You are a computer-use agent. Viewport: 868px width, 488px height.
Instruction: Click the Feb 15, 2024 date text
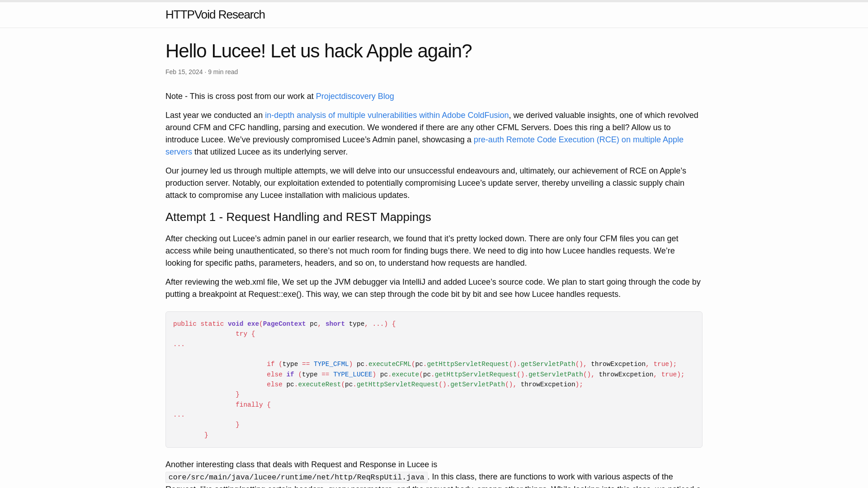coord(184,72)
